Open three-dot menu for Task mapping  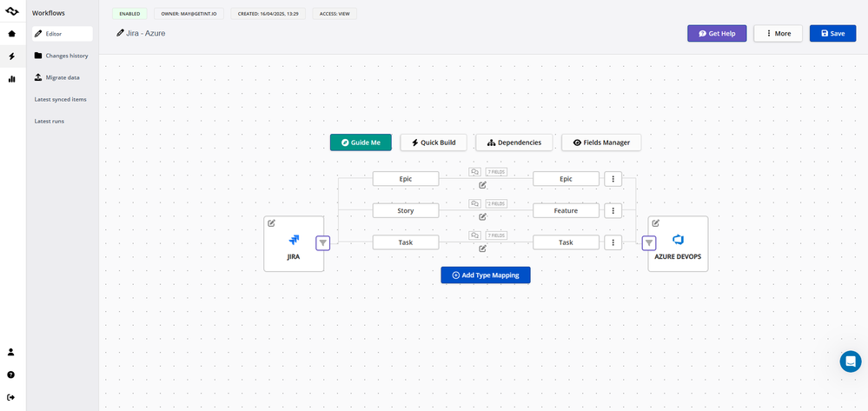(x=613, y=242)
